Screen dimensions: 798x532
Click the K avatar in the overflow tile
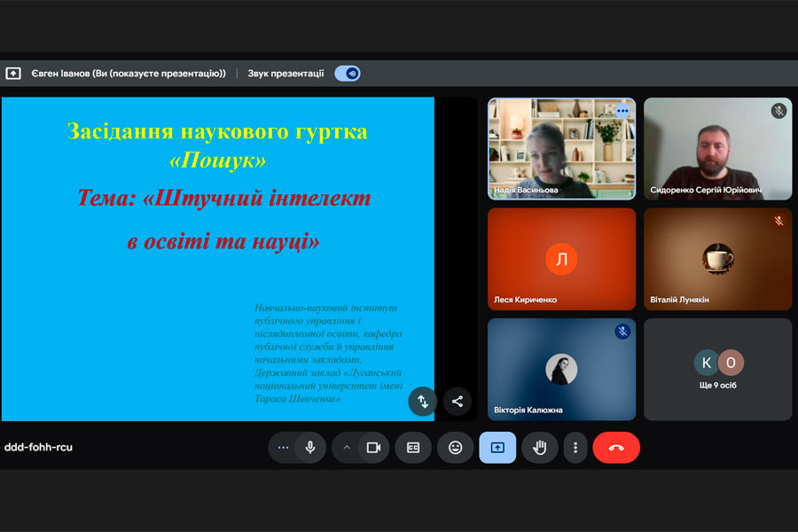(707, 363)
